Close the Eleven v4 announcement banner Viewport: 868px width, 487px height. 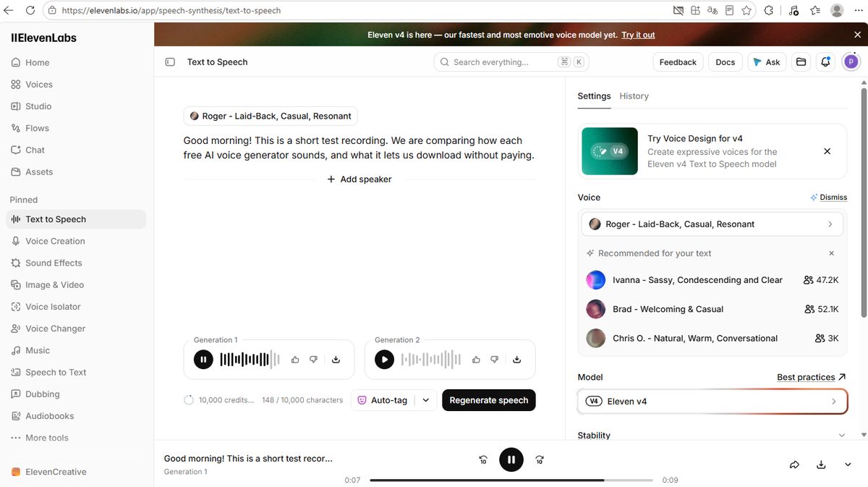pos(858,35)
